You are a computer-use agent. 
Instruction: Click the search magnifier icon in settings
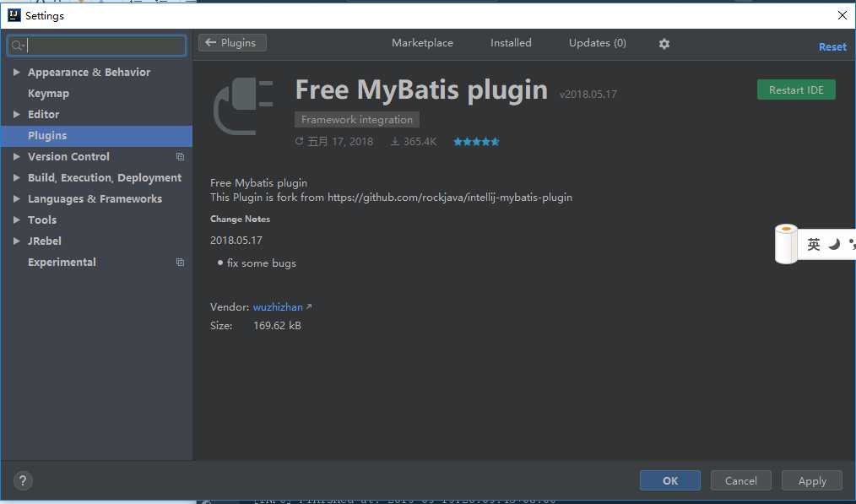tap(17, 46)
